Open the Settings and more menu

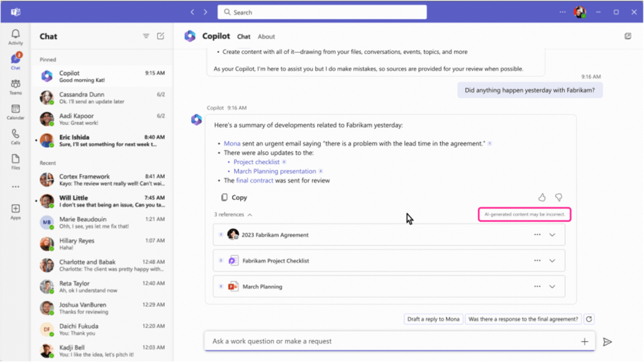[563, 11]
